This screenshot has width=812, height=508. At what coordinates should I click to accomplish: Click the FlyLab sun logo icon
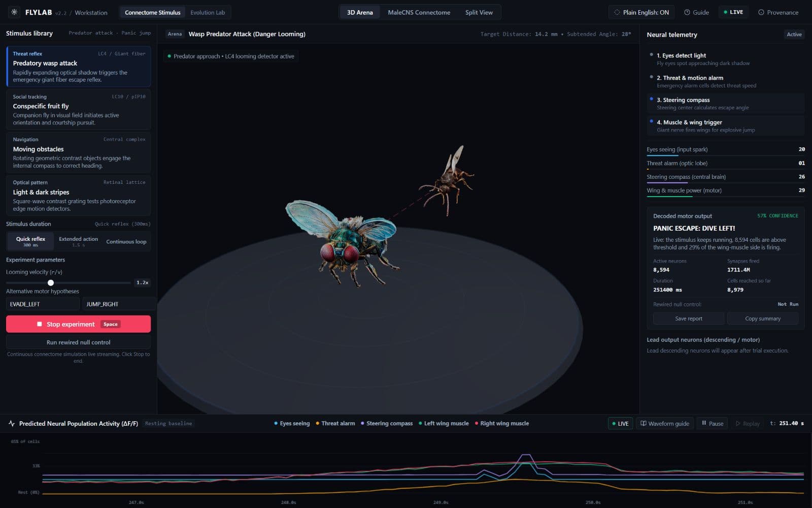point(14,12)
